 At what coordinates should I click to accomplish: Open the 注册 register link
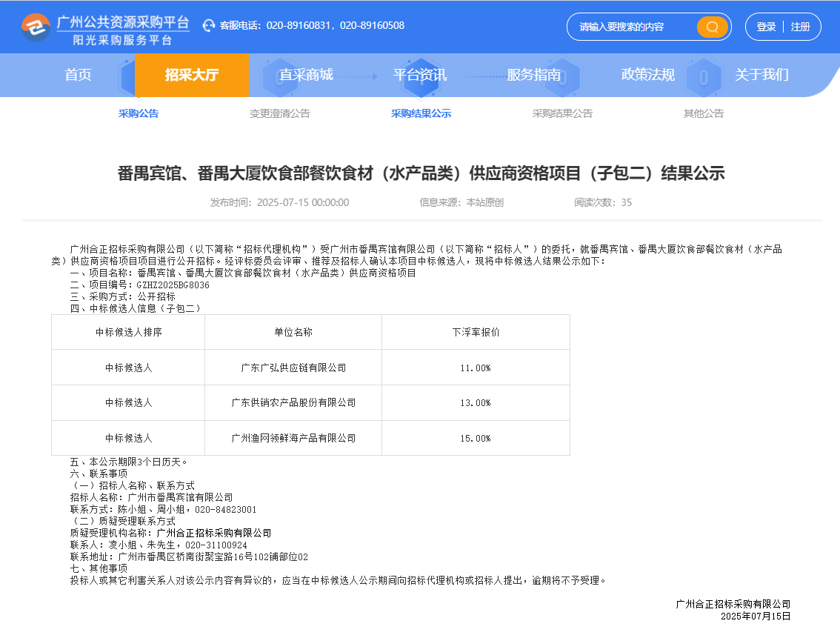click(x=800, y=27)
